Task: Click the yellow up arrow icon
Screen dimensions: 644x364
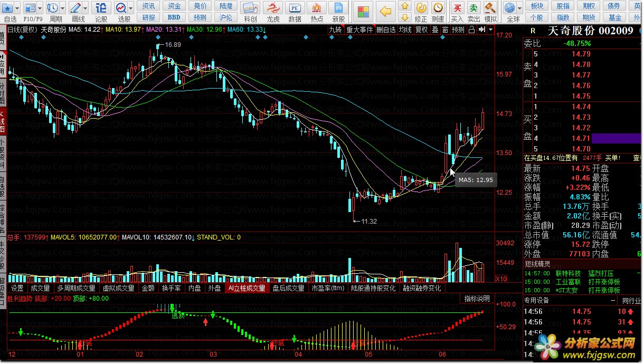Action: [x=405, y=6]
